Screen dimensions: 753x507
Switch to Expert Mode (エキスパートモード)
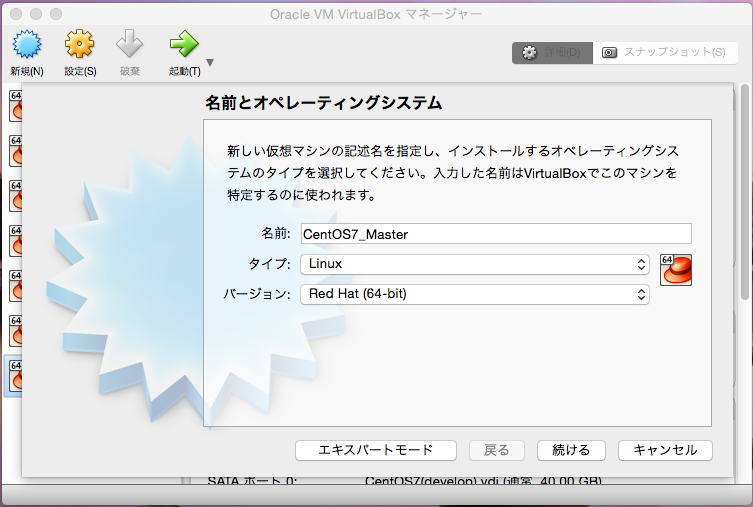[x=376, y=450]
